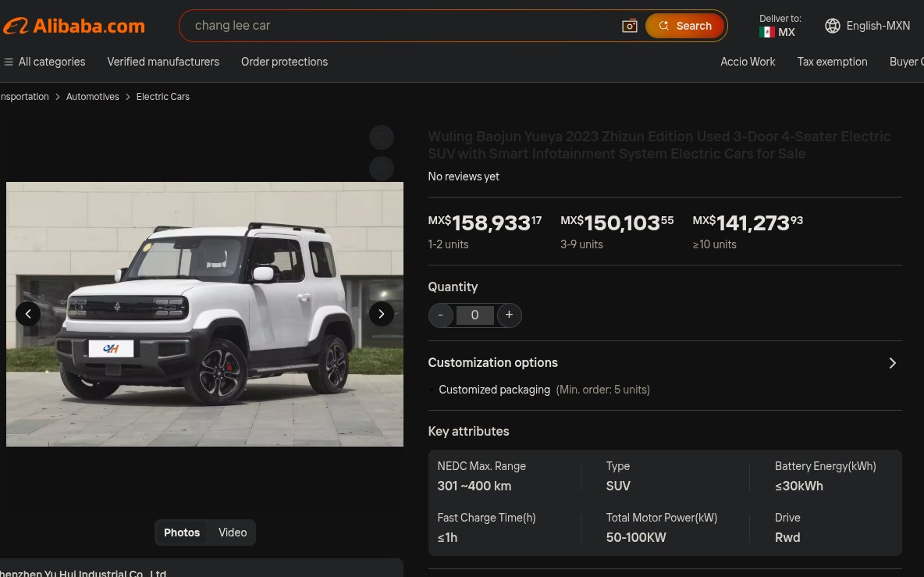Click the Key attributes heading
This screenshot has height=577, width=924.
click(468, 432)
